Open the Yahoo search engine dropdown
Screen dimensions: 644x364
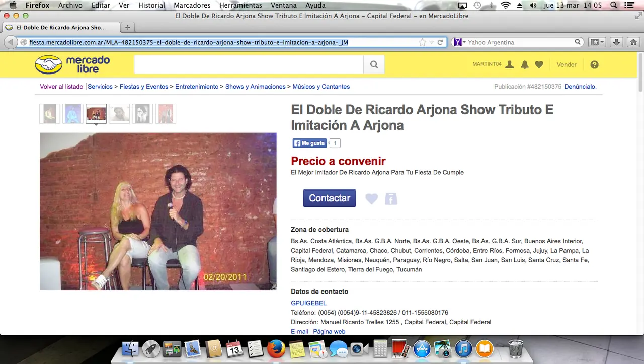(460, 42)
